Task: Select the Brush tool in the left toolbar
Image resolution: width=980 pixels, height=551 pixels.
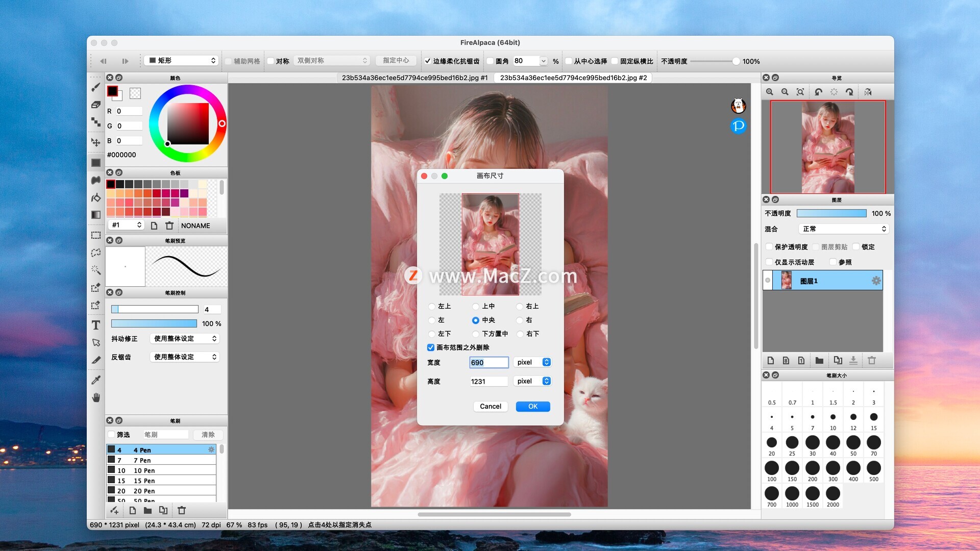Action: click(x=95, y=87)
